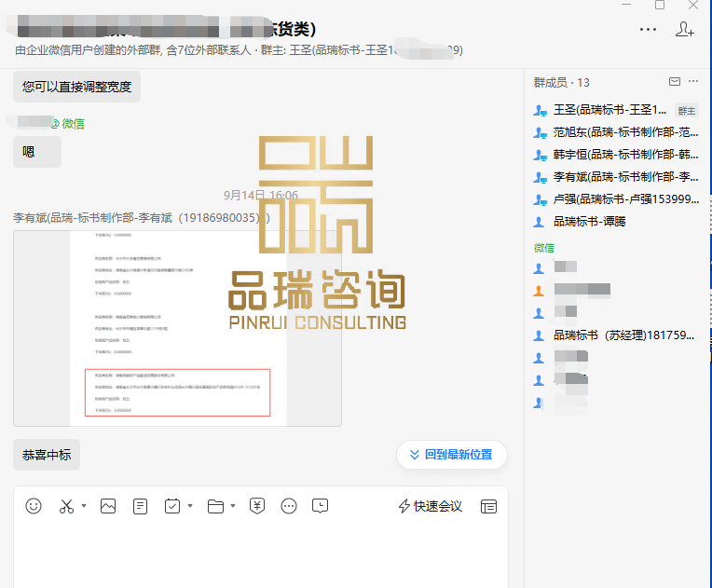Click the envelope icon beside 群成员
Image resolution: width=712 pixels, height=588 pixels.
(x=675, y=82)
